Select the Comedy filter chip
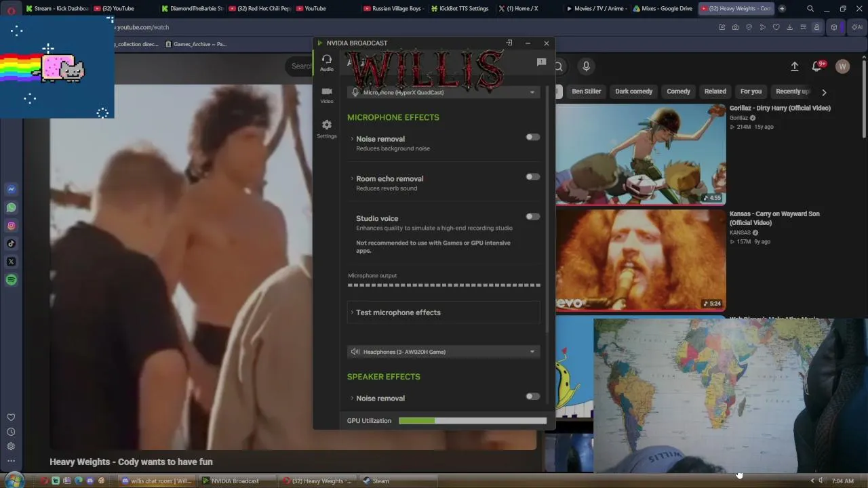This screenshot has width=868, height=488. point(678,91)
